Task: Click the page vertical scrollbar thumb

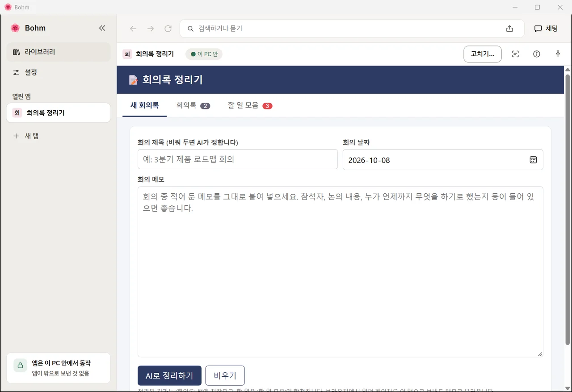Action: tap(568, 209)
